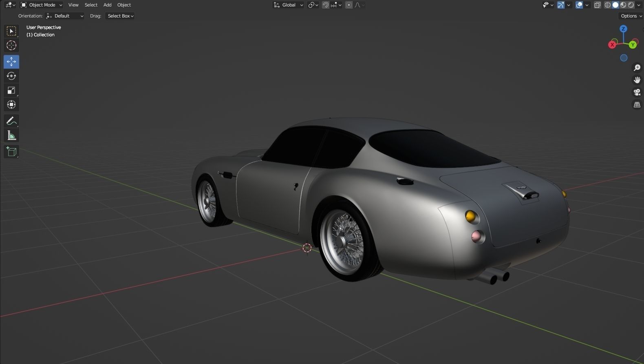The height and width of the screenshot is (364, 644).
Task: Activate the 3D Cursor tool
Action: tap(11, 46)
